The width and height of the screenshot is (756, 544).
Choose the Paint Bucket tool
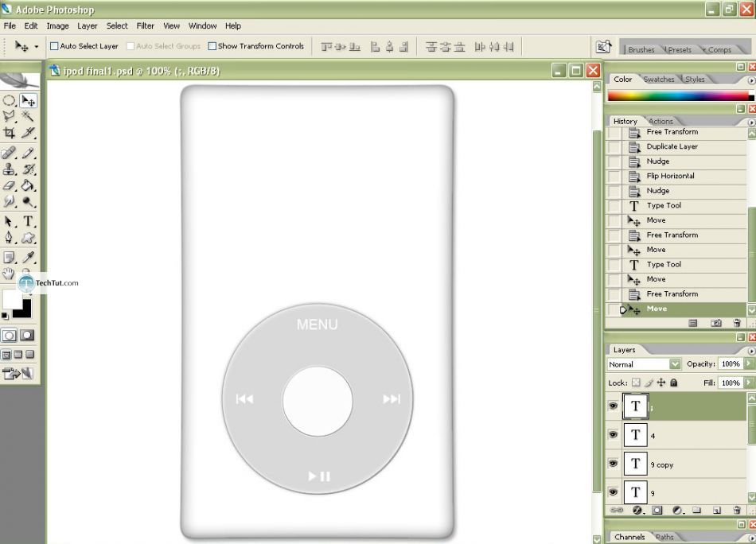click(28, 185)
